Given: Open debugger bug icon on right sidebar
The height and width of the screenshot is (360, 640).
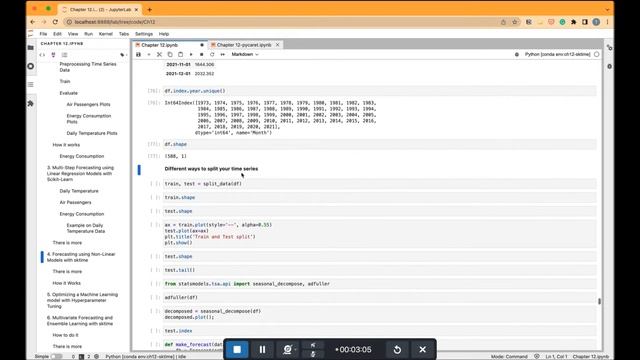Looking at the screenshot, I should coord(609,66).
